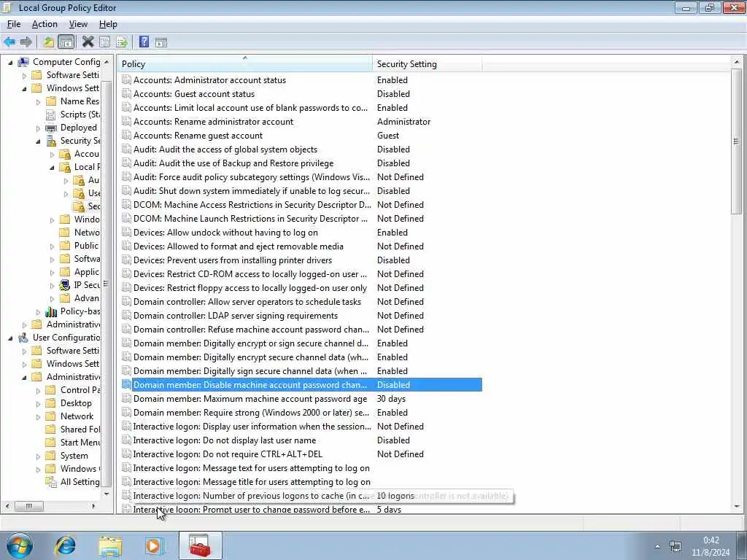Select Audit: Audit the access of global system objects
The image size is (747, 560).
pos(225,149)
